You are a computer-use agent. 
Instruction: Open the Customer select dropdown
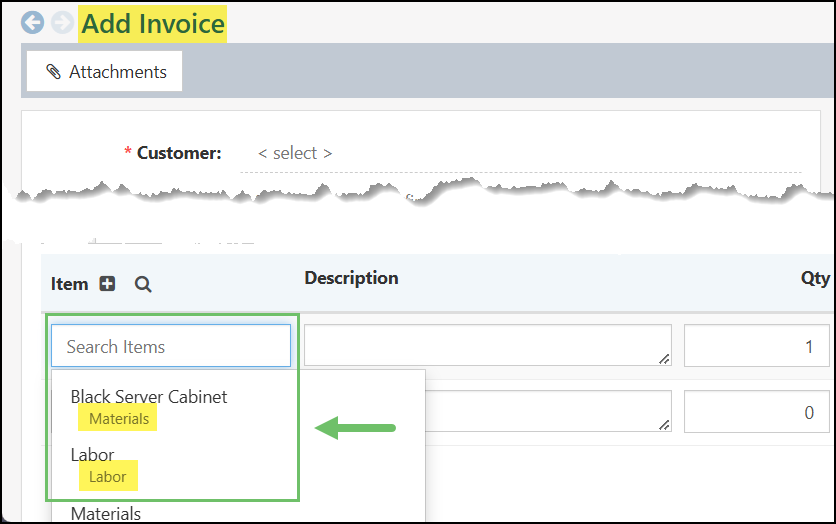[520, 154]
